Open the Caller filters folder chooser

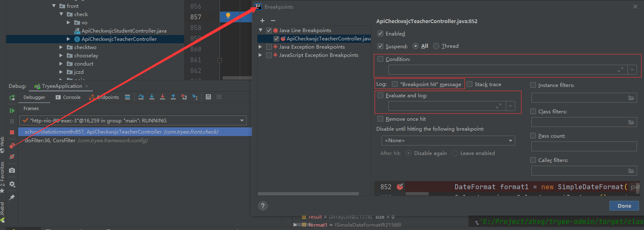point(631,171)
